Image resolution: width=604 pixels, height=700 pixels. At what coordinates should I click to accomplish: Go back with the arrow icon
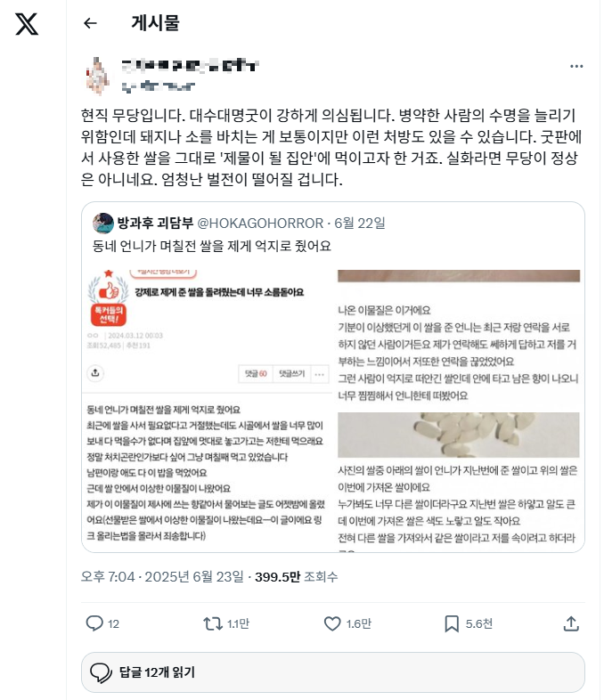click(x=90, y=23)
